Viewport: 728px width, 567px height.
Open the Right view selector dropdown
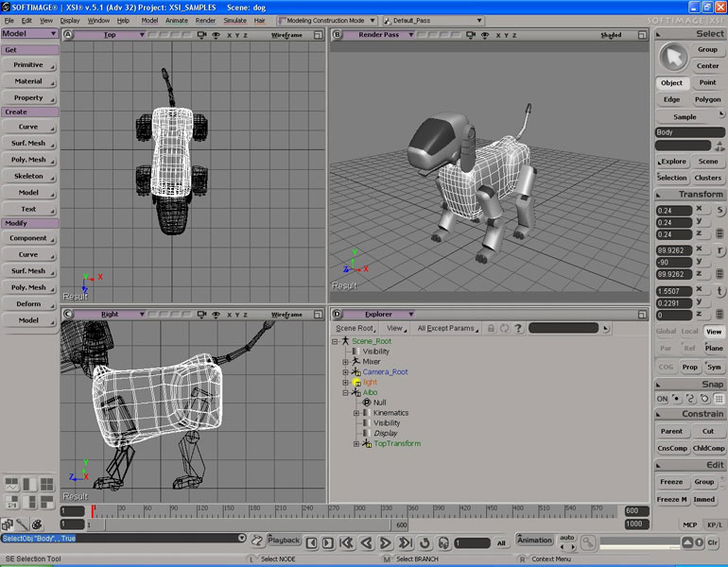pyautogui.click(x=110, y=314)
